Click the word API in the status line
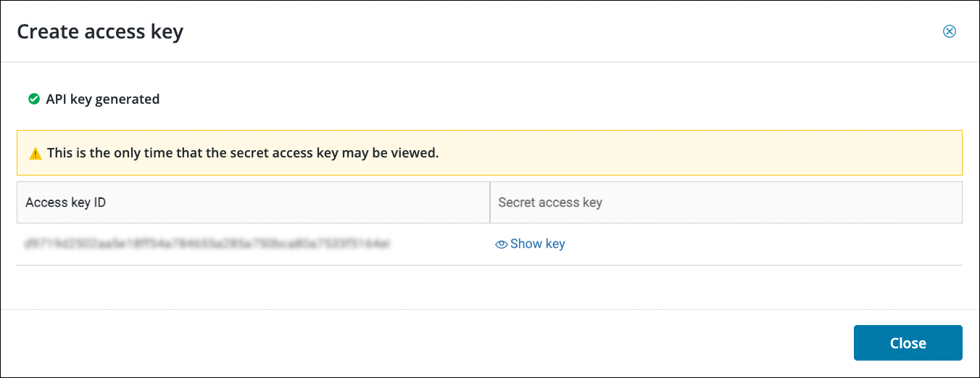The width and height of the screenshot is (980, 378). click(57, 99)
